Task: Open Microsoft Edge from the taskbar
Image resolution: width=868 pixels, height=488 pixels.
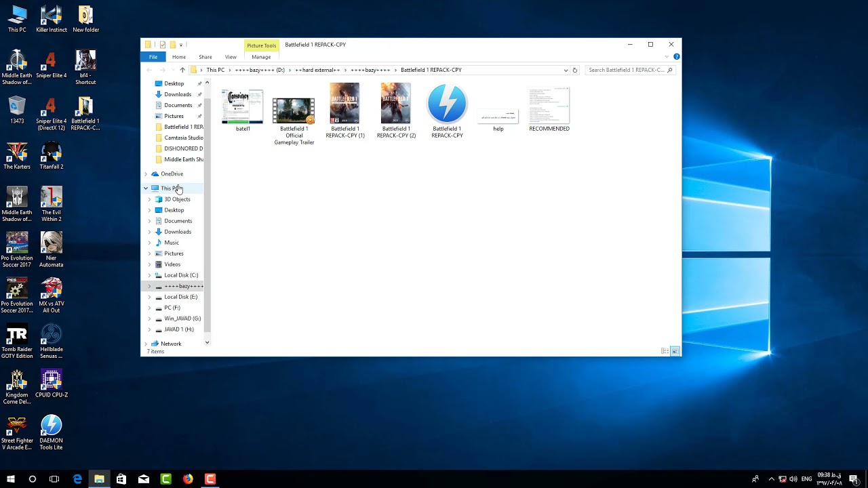Action: click(77, 479)
